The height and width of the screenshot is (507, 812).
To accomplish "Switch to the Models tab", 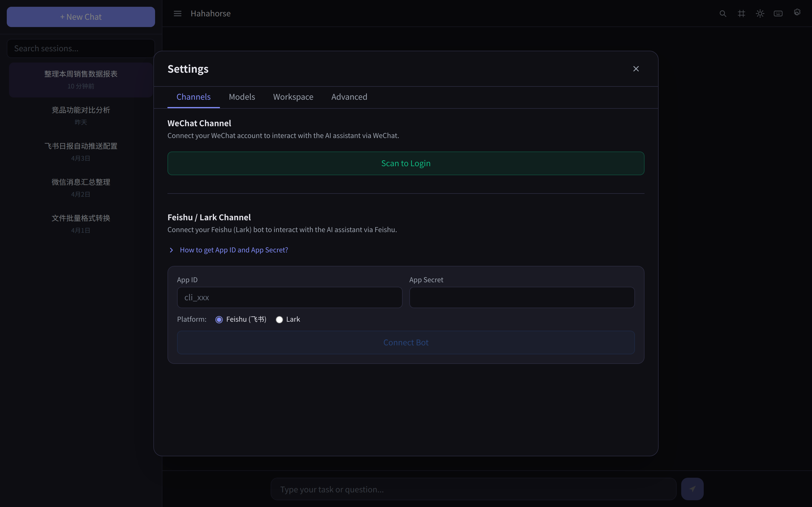I will click(x=242, y=97).
